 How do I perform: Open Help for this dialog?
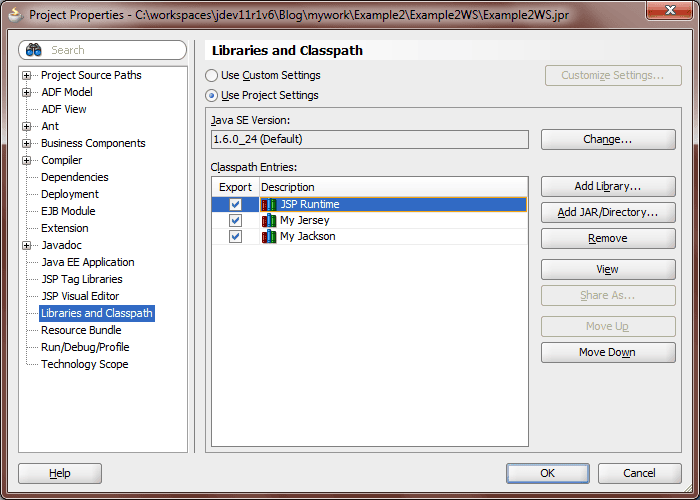click(x=60, y=473)
